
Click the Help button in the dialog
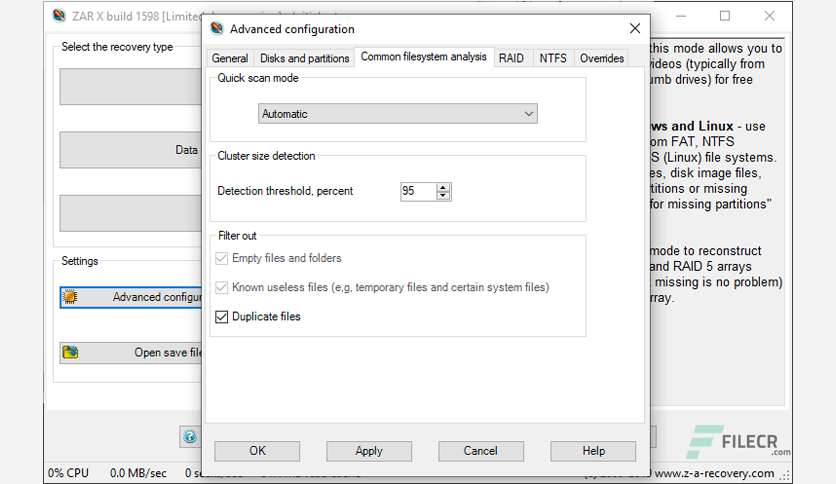click(x=593, y=451)
